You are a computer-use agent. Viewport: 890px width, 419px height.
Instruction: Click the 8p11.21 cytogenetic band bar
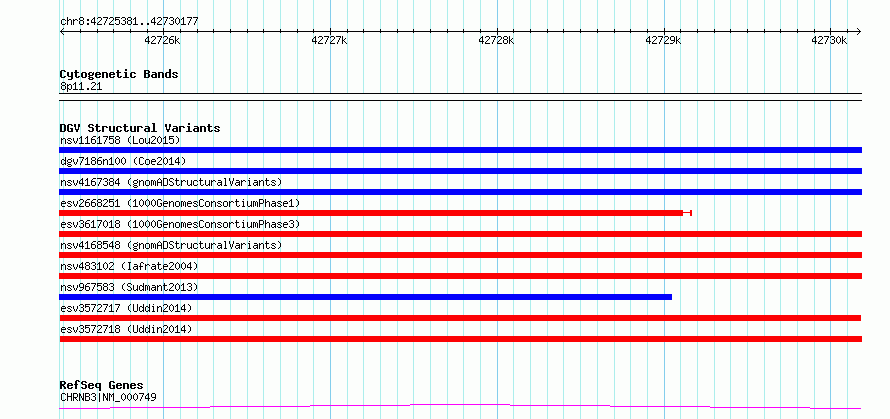[460, 97]
